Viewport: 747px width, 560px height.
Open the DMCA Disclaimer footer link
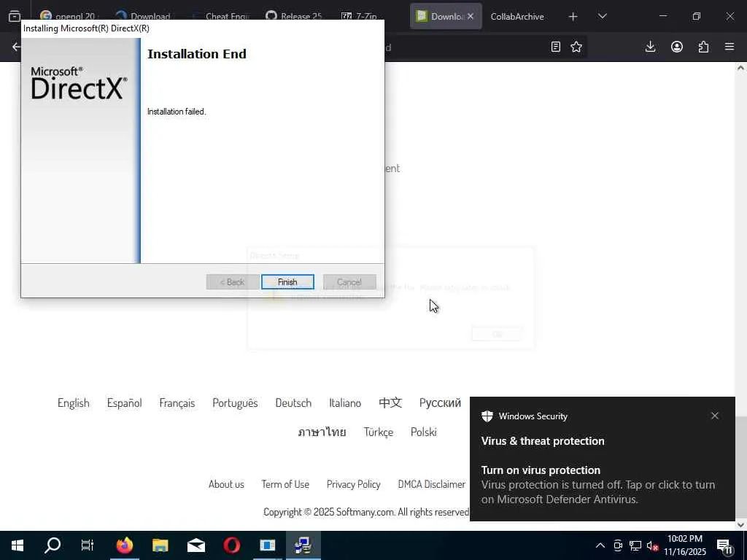pyautogui.click(x=432, y=484)
